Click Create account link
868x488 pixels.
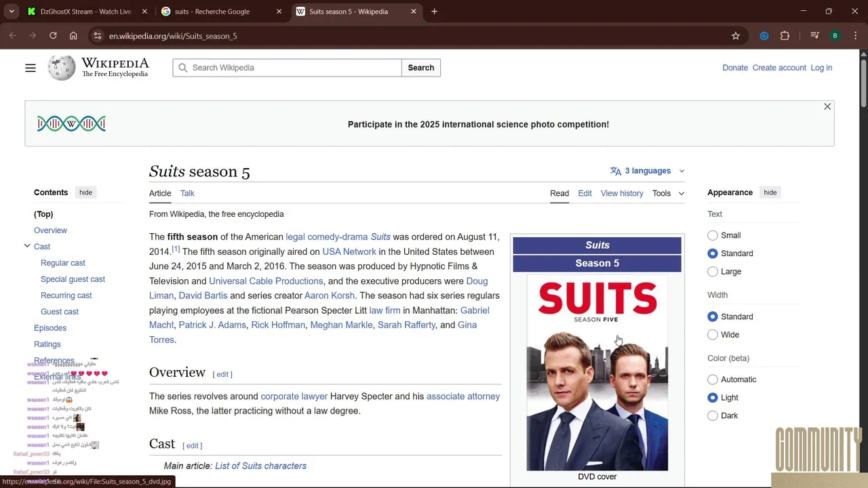[x=779, y=68]
